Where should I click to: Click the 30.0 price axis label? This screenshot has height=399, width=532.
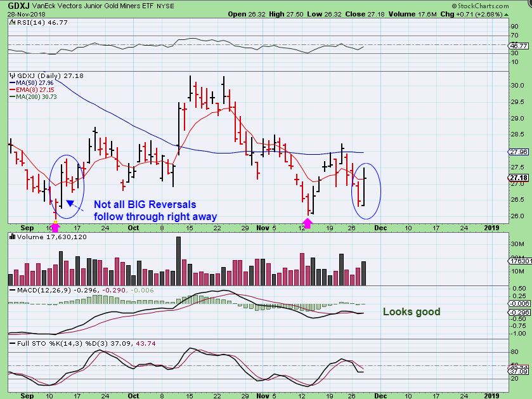pyautogui.click(x=518, y=86)
